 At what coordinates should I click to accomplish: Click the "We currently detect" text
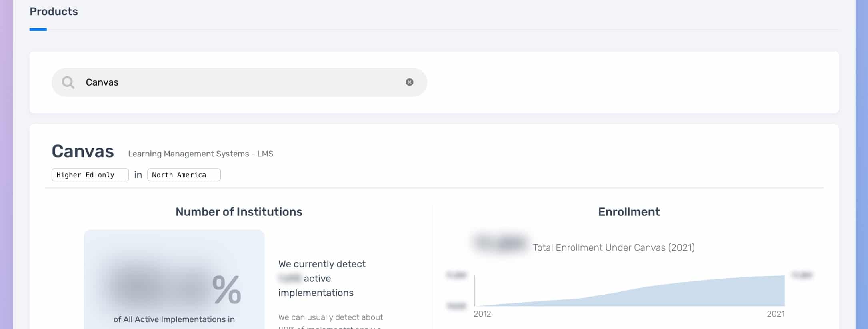pos(322,264)
